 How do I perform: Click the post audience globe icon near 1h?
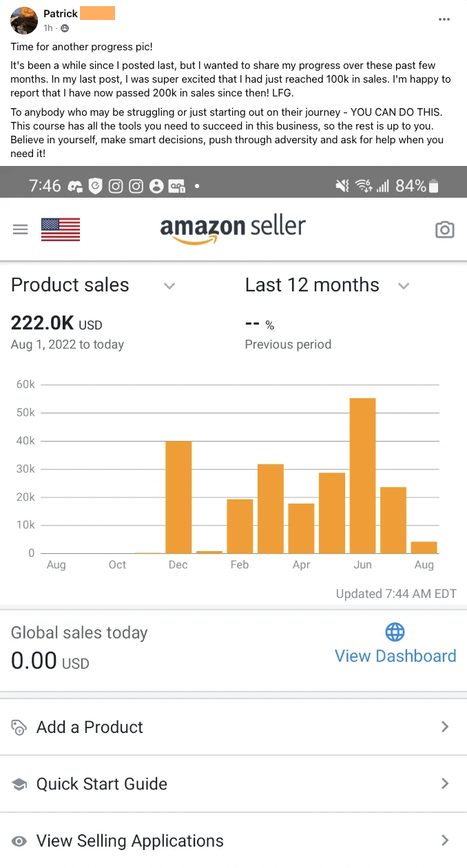pyautogui.click(x=65, y=28)
